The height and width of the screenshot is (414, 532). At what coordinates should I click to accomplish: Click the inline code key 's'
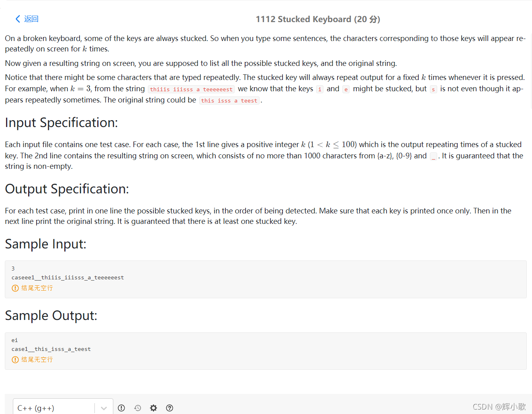(433, 89)
